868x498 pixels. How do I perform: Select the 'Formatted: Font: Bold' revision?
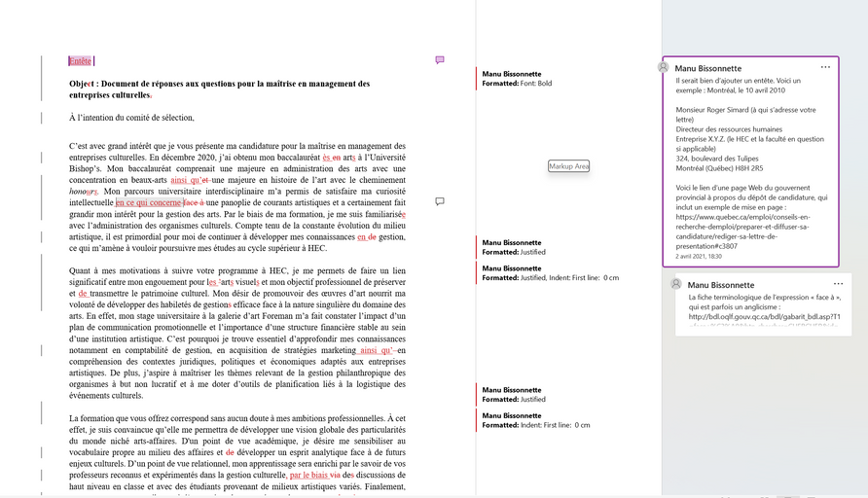(x=517, y=84)
